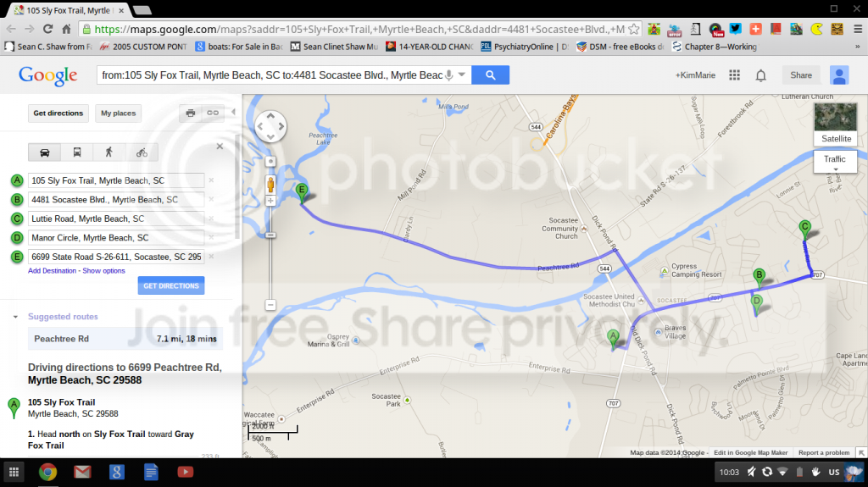The height and width of the screenshot is (487, 868).
Task: Open the Google apps grid icon
Action: coord(735,75)
